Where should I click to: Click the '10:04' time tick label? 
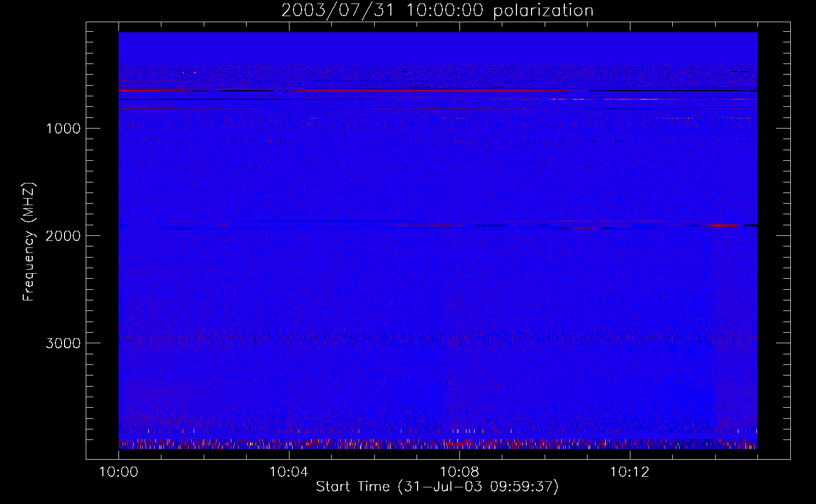pyautogui.click(x=289, y=472)
